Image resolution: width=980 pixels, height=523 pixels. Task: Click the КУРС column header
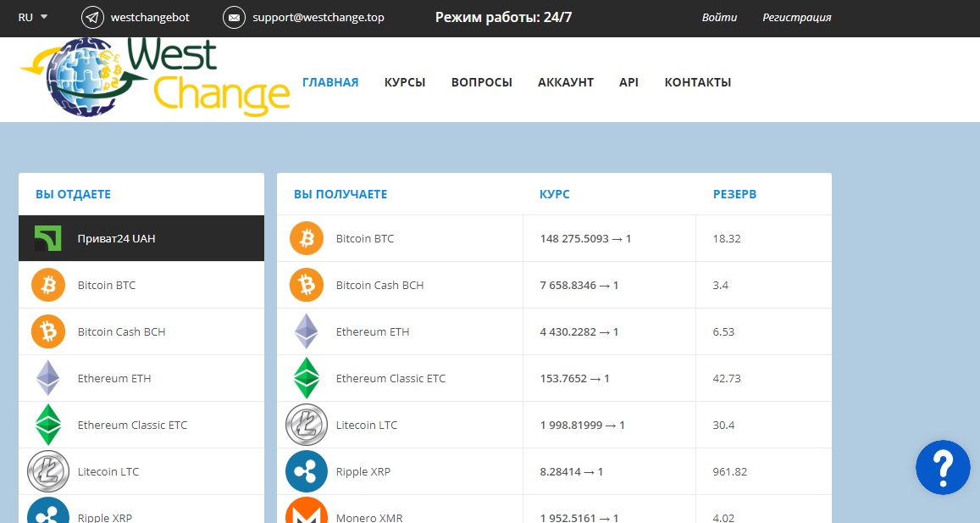pyautogui.click(x=555, y=194)
